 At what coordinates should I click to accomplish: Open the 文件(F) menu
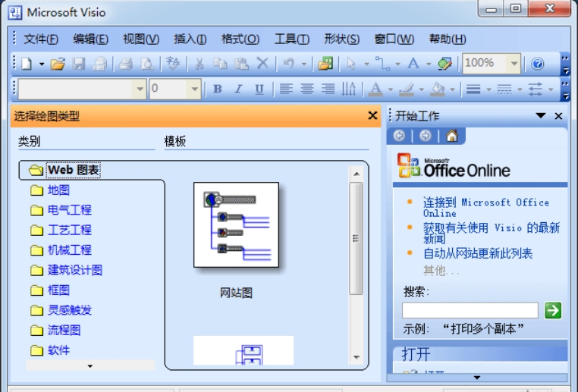[x=41, y=39]
